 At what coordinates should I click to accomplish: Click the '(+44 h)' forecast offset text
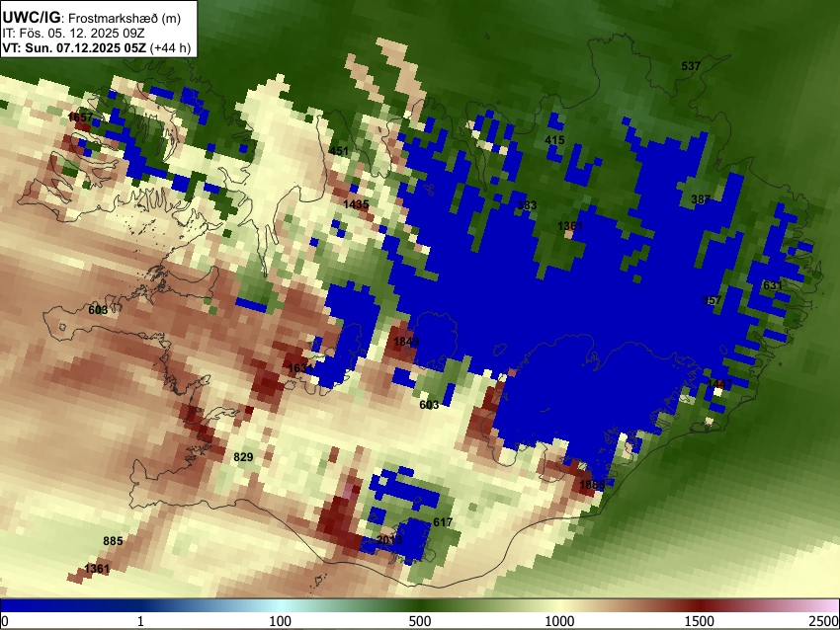(170, 47)
